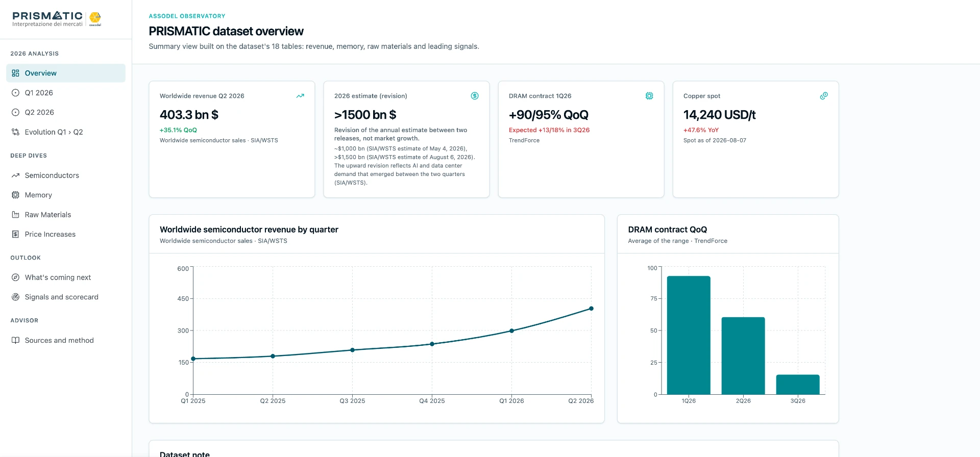
Task: Click the 2Q26 bar in DRAM chart
Action: 743,356
